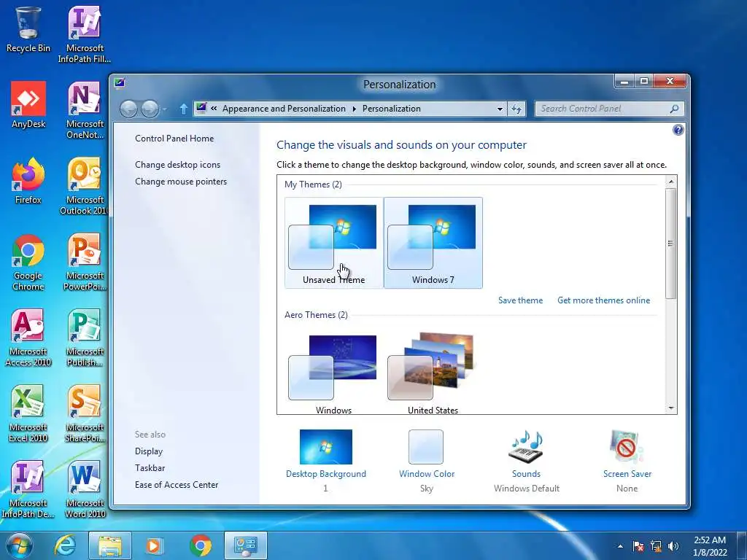Launch Microsoft Publisher desktop shortcut

[x=85, y=338]
